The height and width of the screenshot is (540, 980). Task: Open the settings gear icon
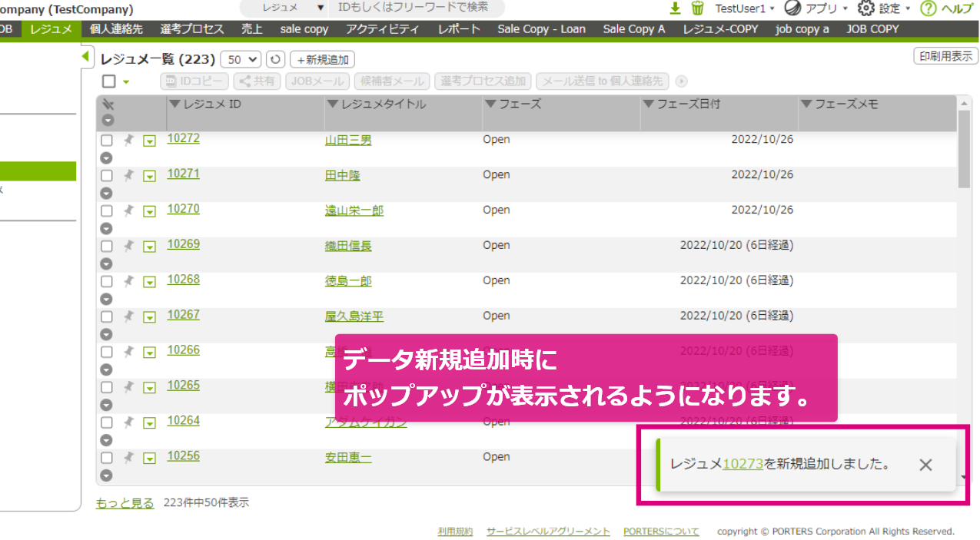tap(865, 8)
